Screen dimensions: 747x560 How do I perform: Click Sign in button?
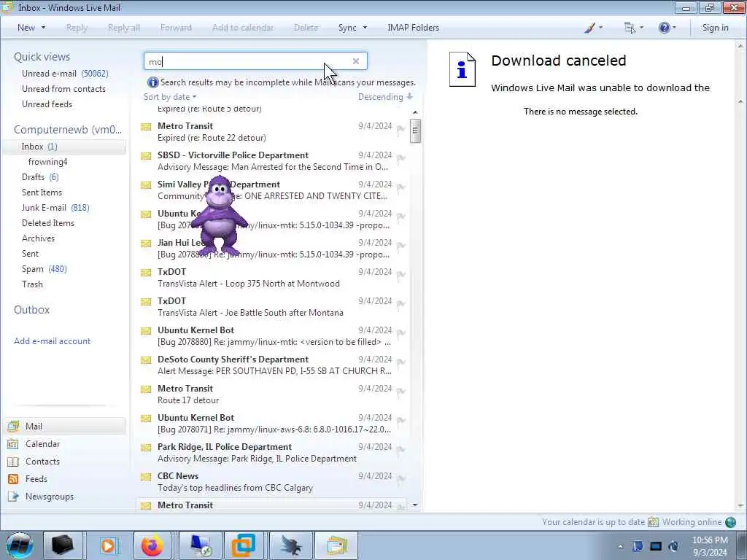coord(715,28)
